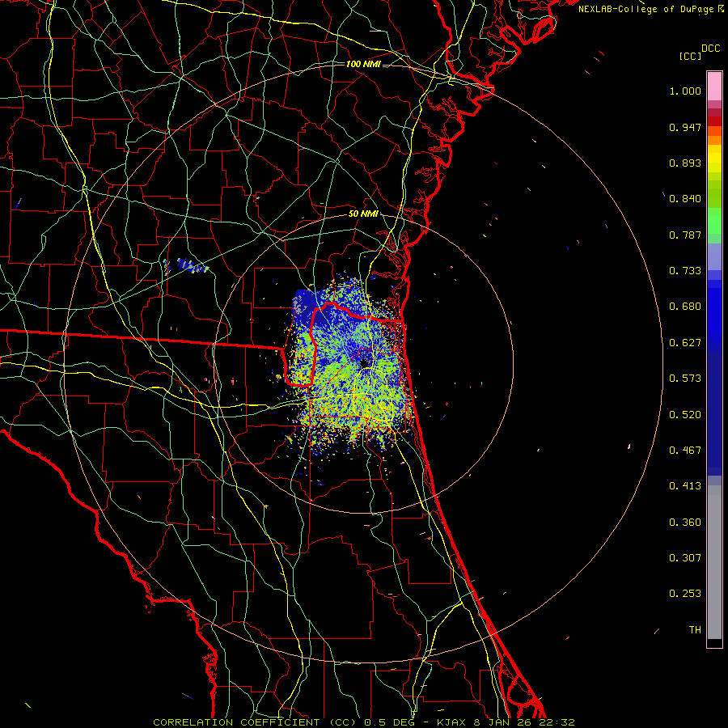Click the black KJAX radar site dot
Image resolution: width=728 pixels, height=728 pixels.
[365, 362]
